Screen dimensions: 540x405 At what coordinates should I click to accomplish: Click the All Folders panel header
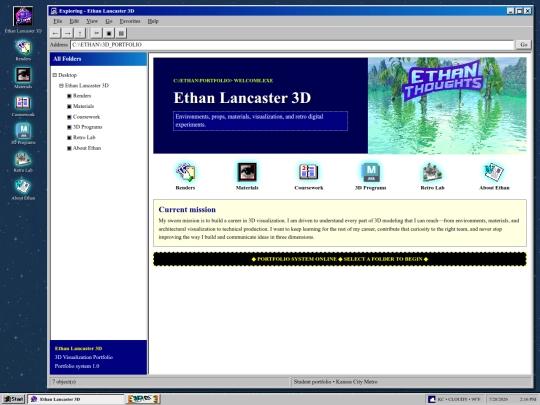[x=98, y=59]
